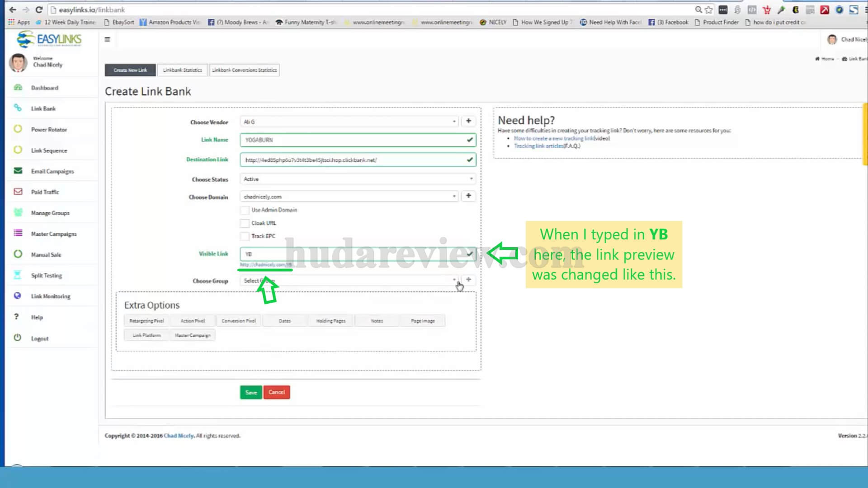This screenshot has width=868, height=488.
Task: Open the Conversion Pixel option
Action: point(239,321)
